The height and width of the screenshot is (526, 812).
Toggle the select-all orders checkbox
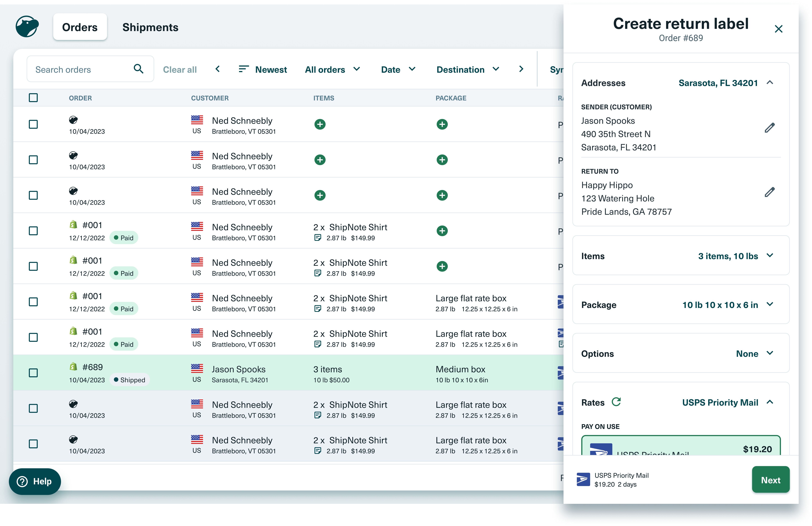click(33, 98)
